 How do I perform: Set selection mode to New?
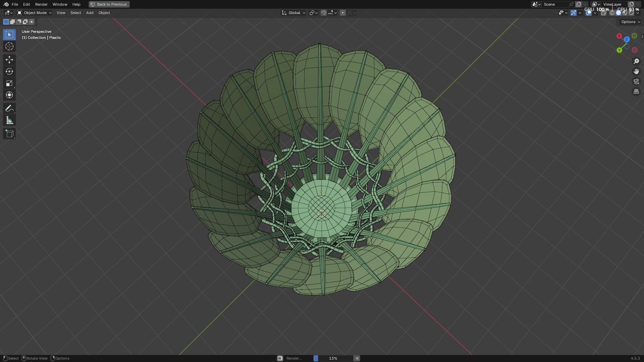tap(6, 22)
